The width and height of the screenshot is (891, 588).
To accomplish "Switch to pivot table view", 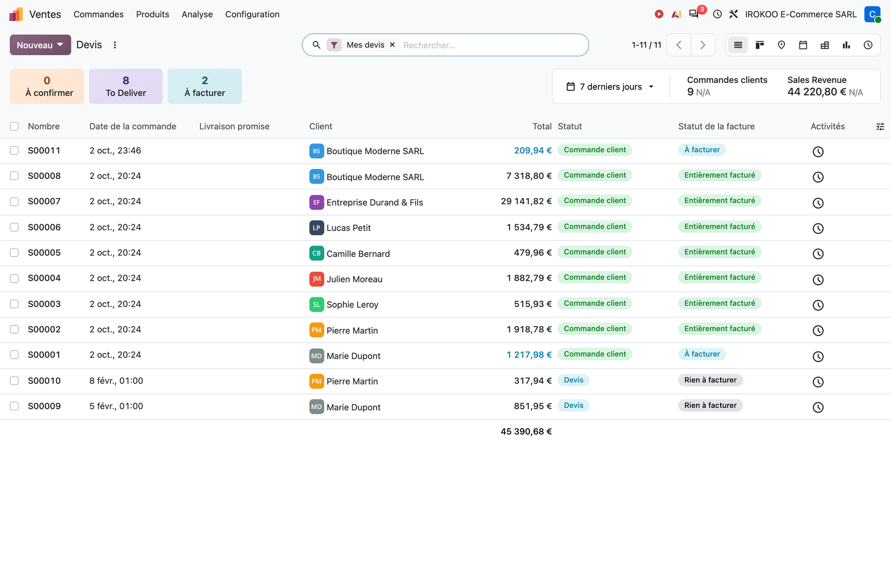I will coord(825,45).
